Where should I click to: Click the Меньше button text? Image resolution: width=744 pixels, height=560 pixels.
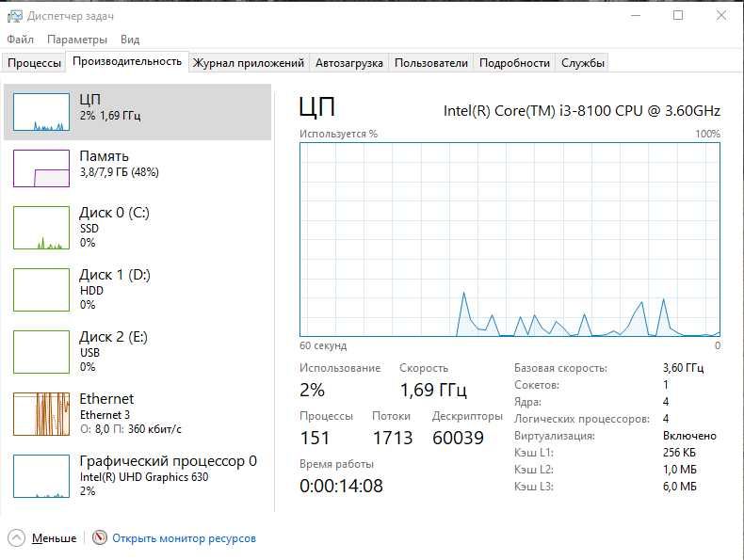tap(54, 538)
